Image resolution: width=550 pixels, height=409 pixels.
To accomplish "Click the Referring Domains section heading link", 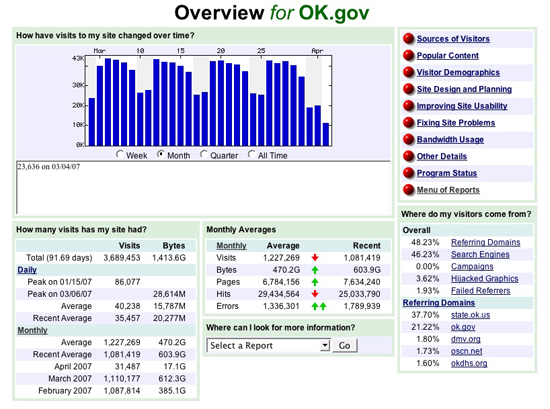I will [x=439, y=303].
